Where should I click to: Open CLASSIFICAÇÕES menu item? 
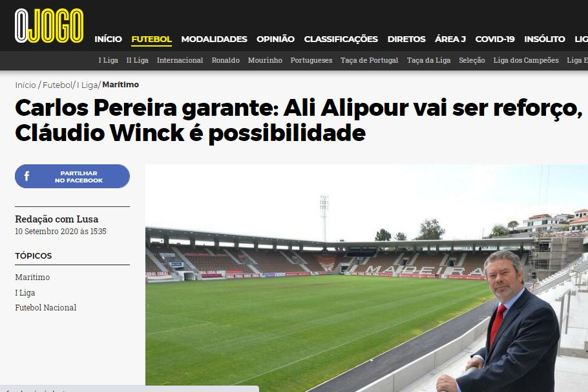[x=341, y=39]
